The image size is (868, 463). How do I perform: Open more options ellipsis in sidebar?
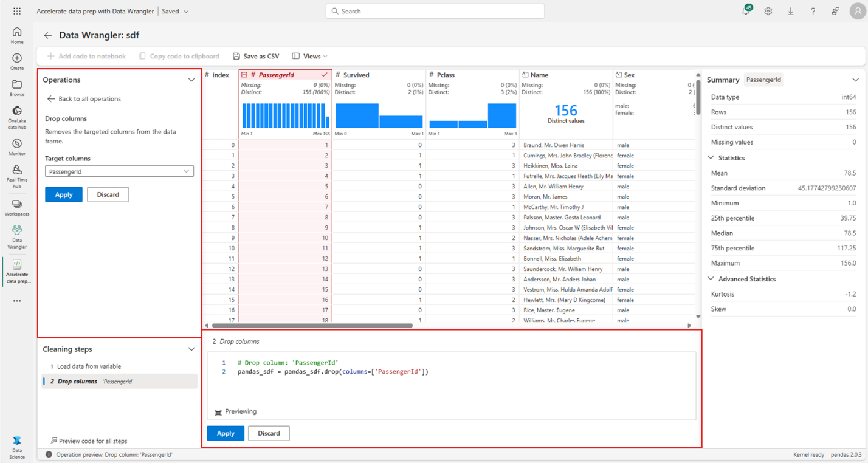[17, 301]
